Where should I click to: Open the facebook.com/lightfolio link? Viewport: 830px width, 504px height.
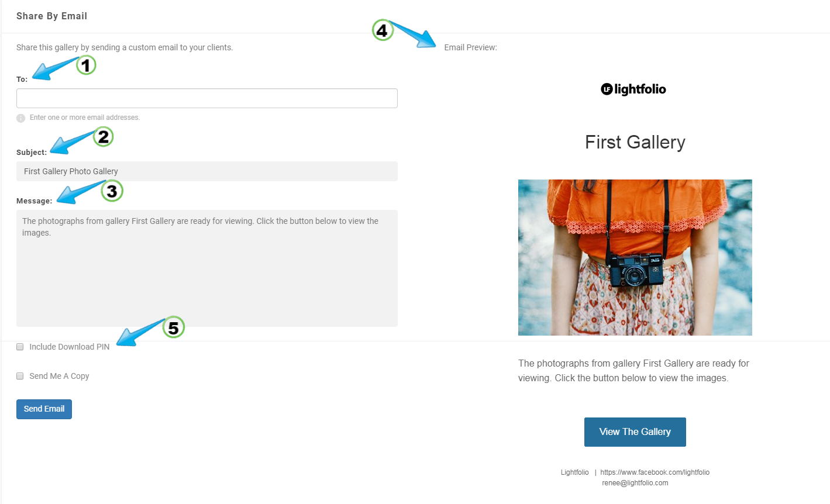(655, 472)
